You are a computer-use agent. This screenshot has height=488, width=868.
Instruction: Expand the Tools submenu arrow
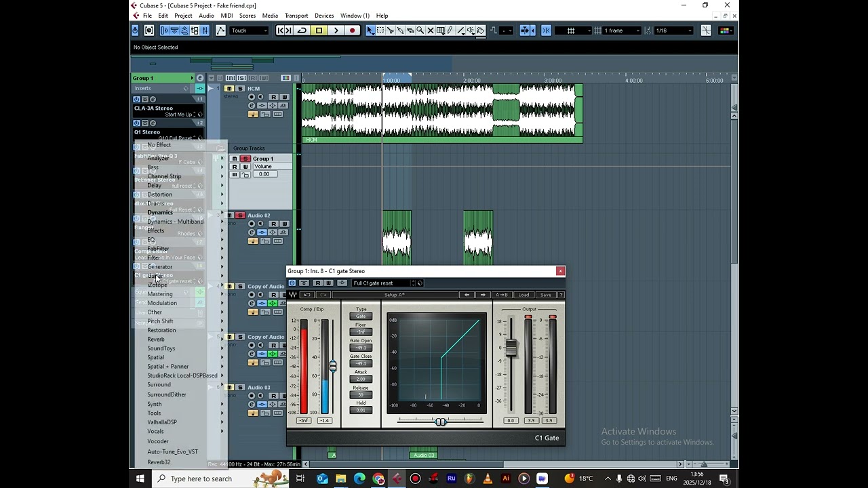[x=222, y=413]
